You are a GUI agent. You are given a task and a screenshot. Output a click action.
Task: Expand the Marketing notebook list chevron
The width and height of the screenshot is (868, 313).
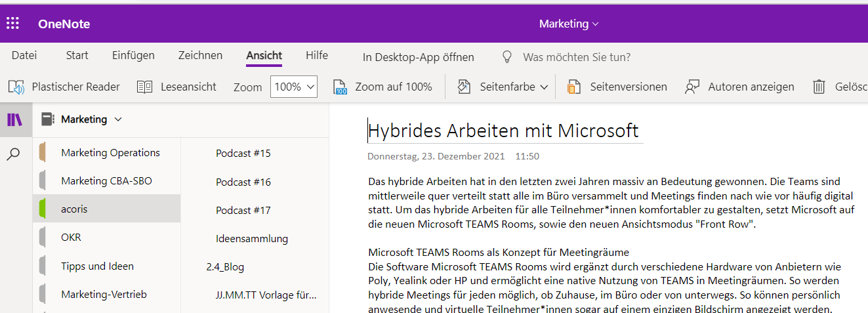(118, 119)
